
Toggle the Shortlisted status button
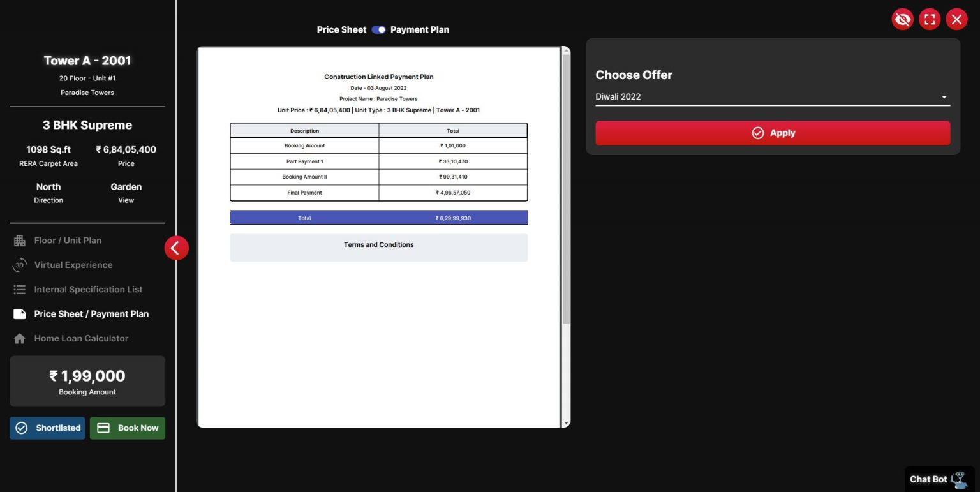[47, 428]
